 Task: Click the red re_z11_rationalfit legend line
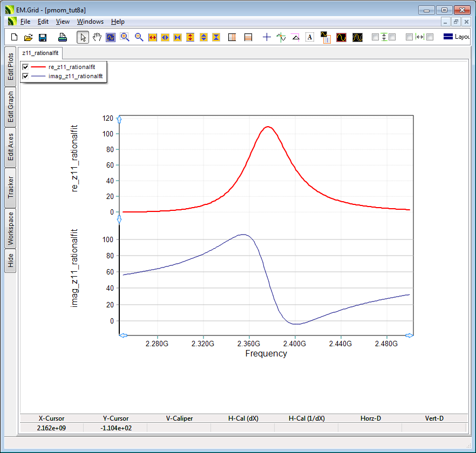[38, 67]
